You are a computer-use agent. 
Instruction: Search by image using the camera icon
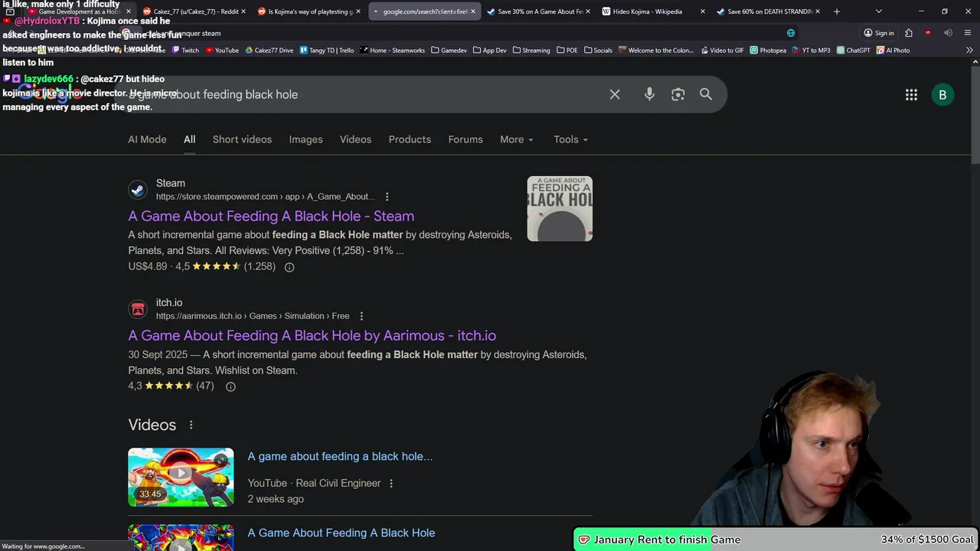[678, 94]
